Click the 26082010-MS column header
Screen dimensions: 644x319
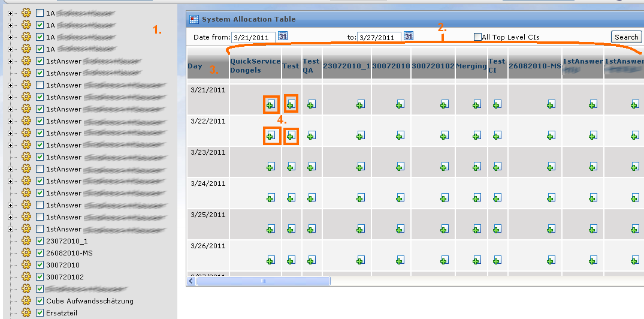point(535,66)
